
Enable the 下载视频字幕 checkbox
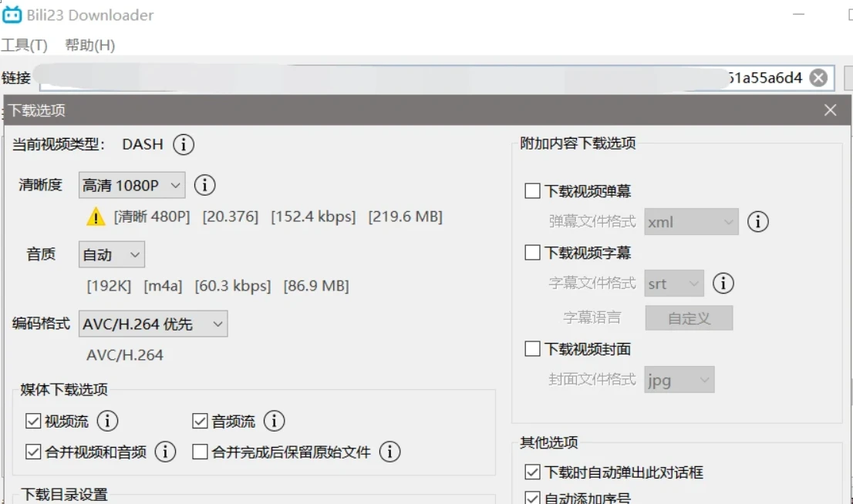532,253
